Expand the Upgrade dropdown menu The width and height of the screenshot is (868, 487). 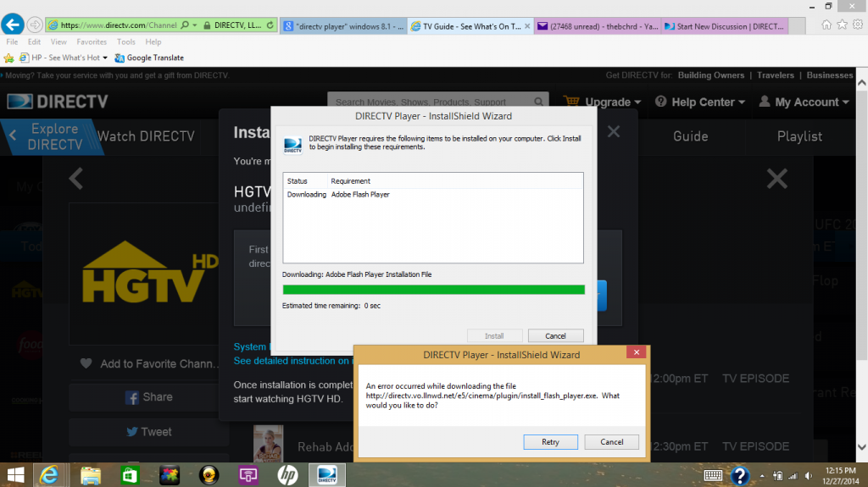[637, 102]
